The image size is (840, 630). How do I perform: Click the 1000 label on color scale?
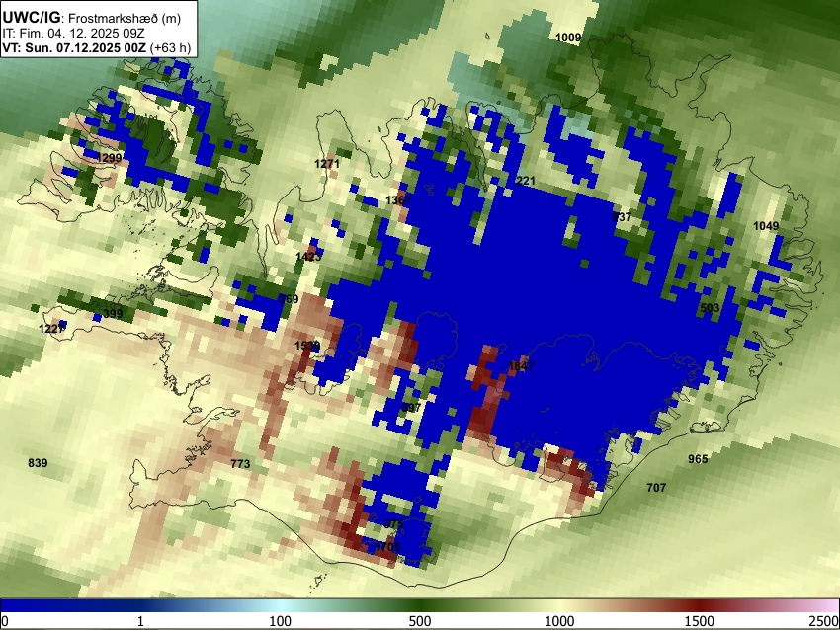click(x=559, y=621)
